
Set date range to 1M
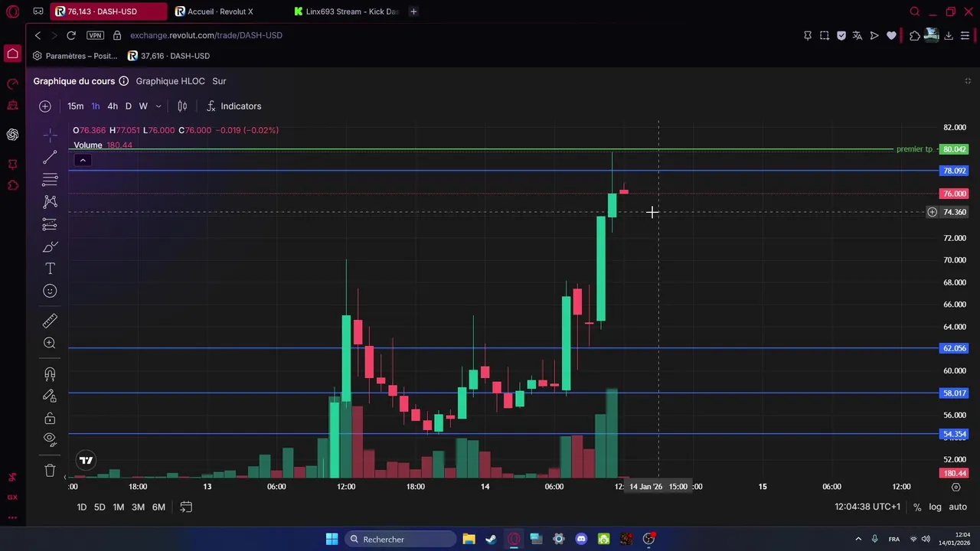pos(119,507)
